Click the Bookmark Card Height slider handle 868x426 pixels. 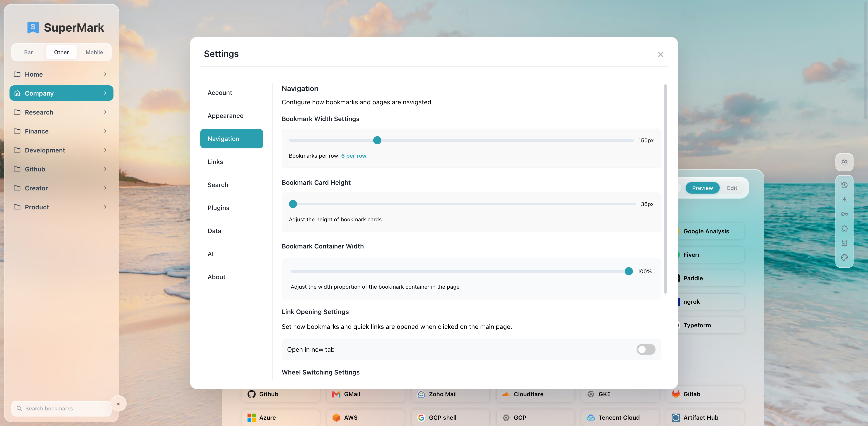(293, 204)
